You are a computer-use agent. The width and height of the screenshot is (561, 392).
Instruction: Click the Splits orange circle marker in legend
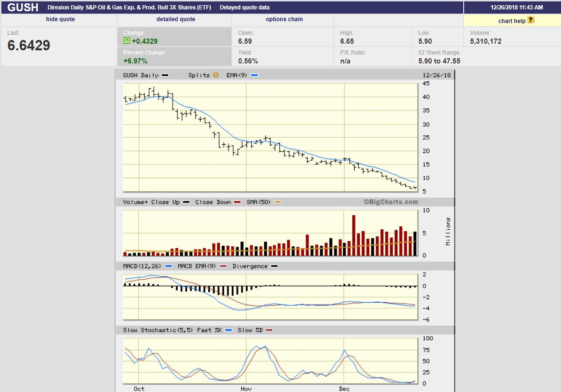[x=216, y=75]
